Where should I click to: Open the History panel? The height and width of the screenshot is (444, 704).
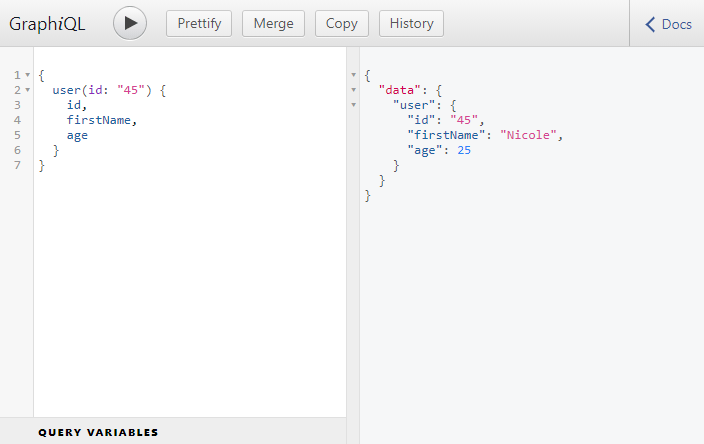point(411,23)
